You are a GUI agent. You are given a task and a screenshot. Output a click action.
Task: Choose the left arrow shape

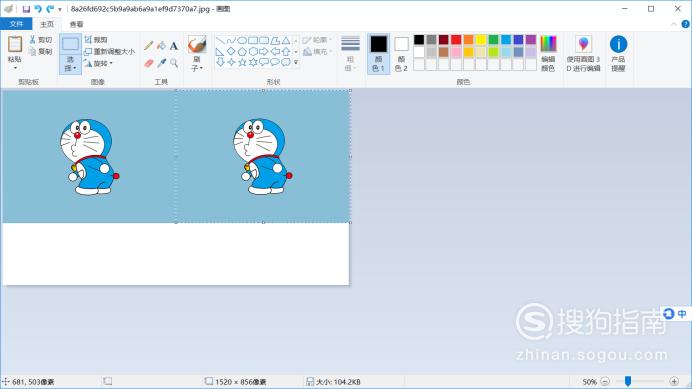click(x=275, y=52)
